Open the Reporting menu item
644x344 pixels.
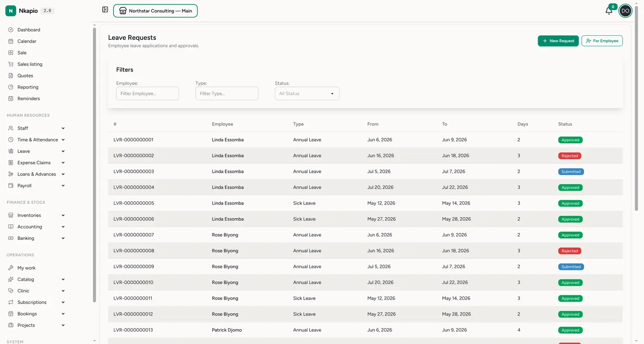coord(28,87)
